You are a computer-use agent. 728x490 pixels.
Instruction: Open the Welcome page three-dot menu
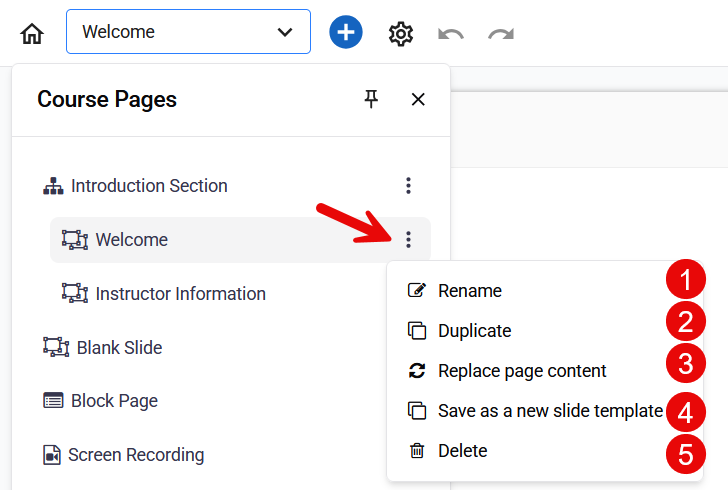click(x=408, y=240)
